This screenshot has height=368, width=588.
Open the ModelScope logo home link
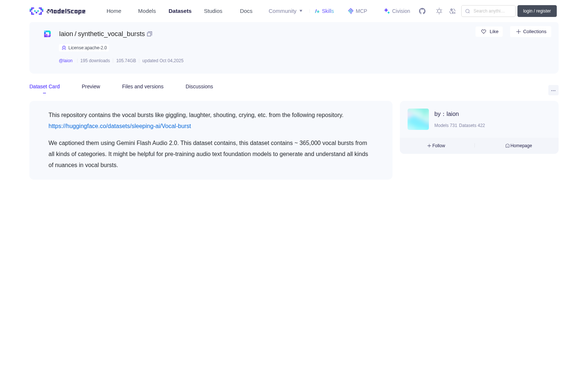pyautogui.click(x=57, y=11)
